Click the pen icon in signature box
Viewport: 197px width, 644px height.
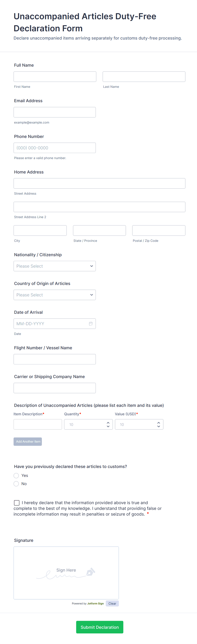(x=90, y=572)
